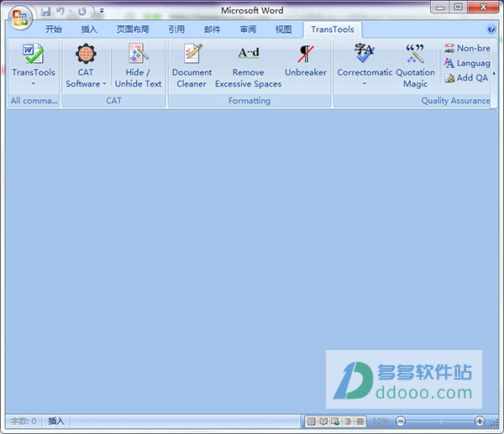
Task: Zoom out with the minus button
Action: click(401, 421)
